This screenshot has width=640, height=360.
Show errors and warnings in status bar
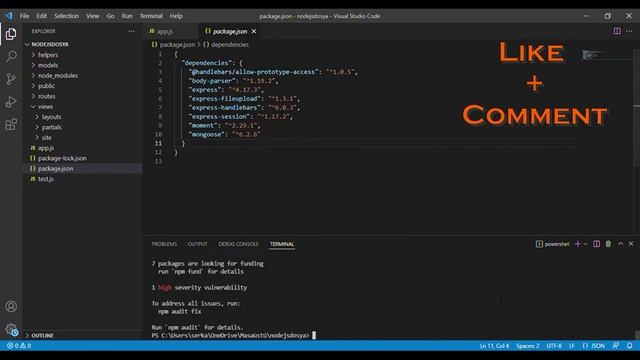[x=19, y=346]
